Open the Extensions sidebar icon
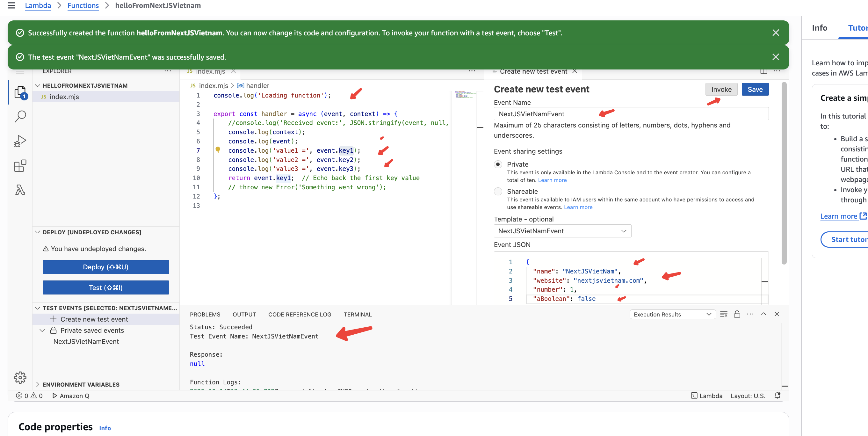The width and height of the screenshot is (868, 436). (20, 166)
